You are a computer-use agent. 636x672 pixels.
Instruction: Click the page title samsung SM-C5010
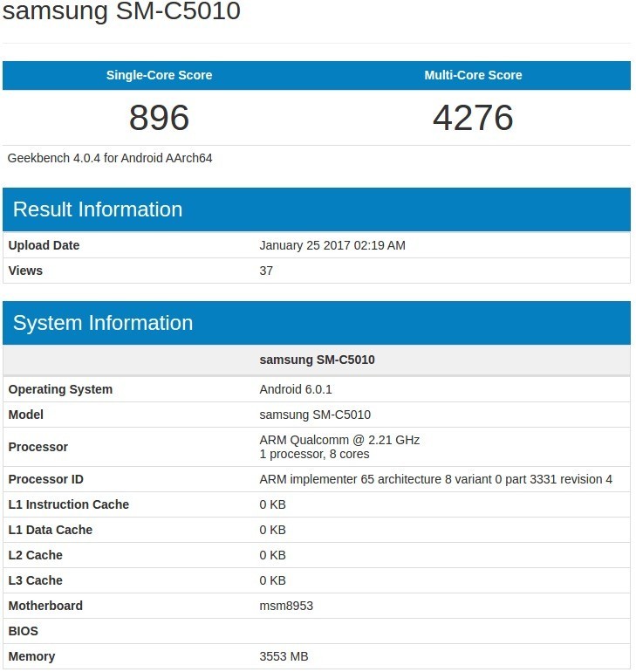(121, 12)
